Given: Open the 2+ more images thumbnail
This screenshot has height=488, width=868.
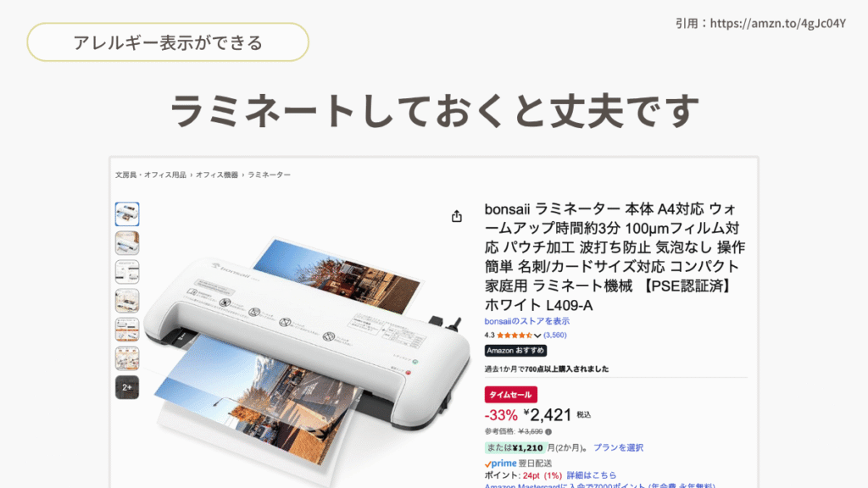Looking at the screenshot, I should point(127,387).
